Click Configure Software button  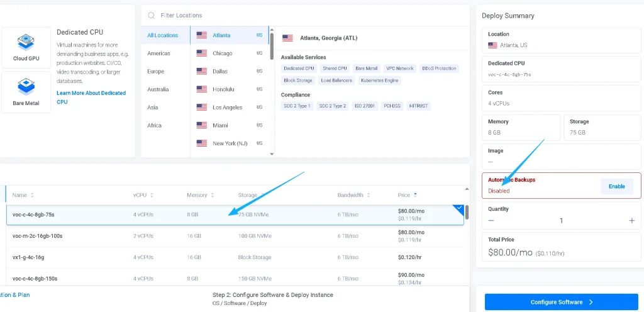coord(561,302)
